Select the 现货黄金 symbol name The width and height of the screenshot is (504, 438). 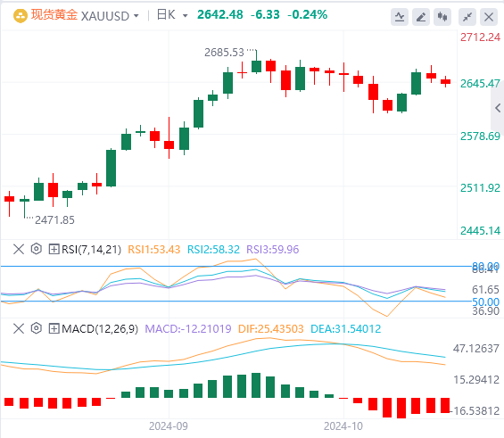[54, 15]
